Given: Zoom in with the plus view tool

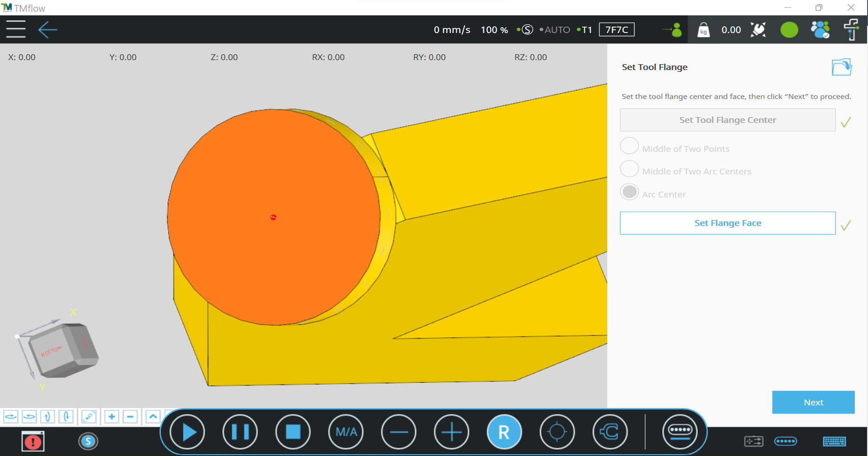Looking at the screenshot, I should 112,416.
